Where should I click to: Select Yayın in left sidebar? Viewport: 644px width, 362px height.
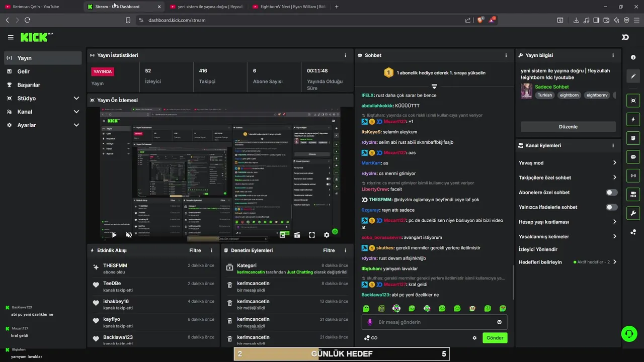point(43,58)
